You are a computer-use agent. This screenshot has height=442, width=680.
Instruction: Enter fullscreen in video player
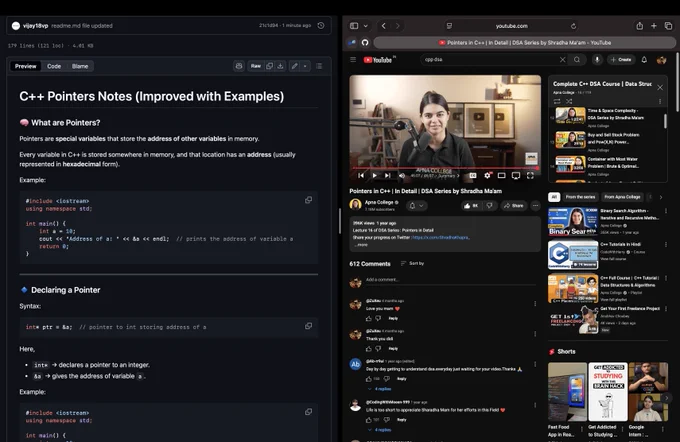530,175
